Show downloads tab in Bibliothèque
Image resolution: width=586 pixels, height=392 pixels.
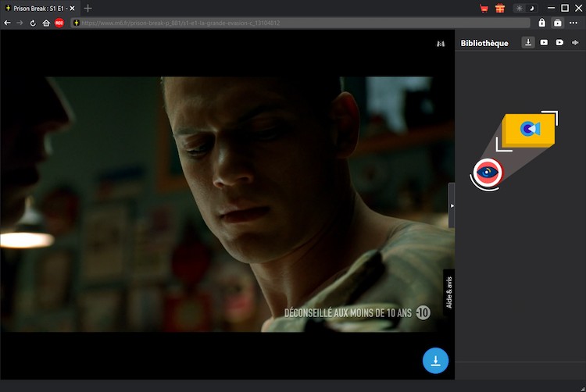pyautogui.click(x=528, y=43)
